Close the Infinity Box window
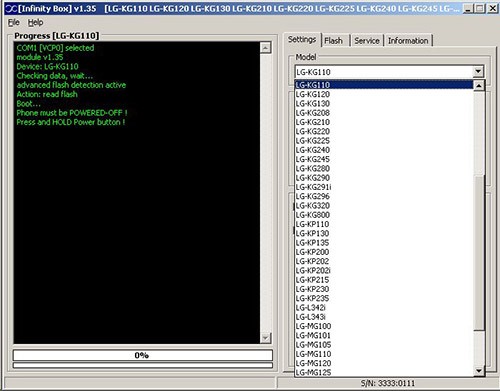The height and width of the screenshot is (391, 500). tap(492, 9)
